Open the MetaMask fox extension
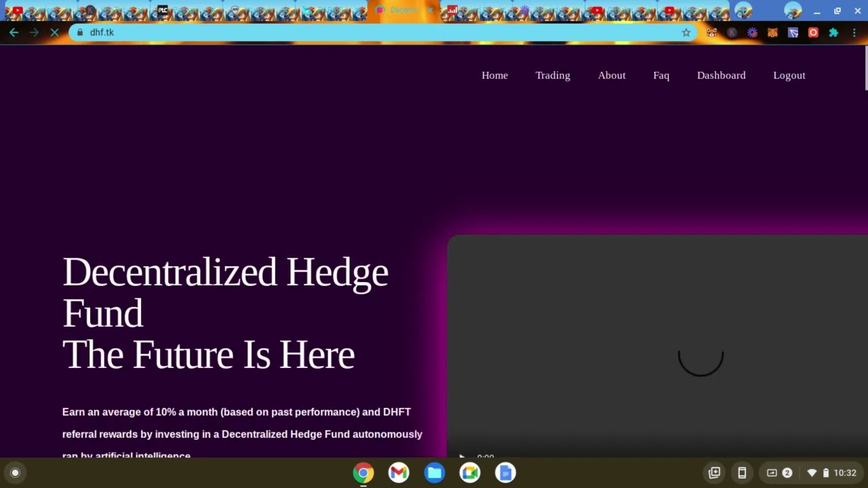This screenshot has width=868, height=488. pyautogui.click(x=772, y=33)
